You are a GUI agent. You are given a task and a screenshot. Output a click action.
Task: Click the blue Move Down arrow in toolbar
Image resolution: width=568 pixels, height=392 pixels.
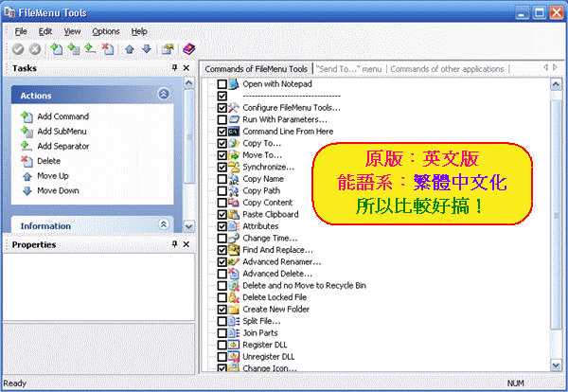click(x=146, y=49)
